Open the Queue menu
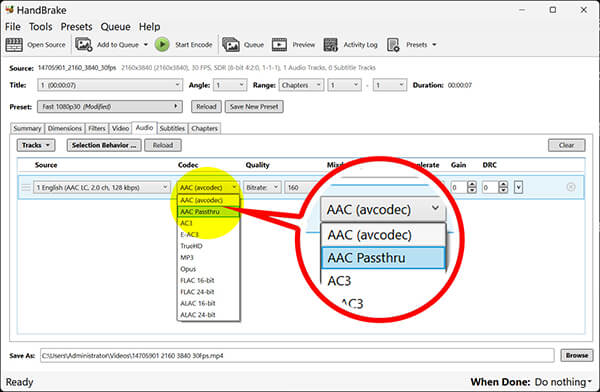The width and height of the screenshot is (600, 392). pyautogui.click(x=116, y=27)
